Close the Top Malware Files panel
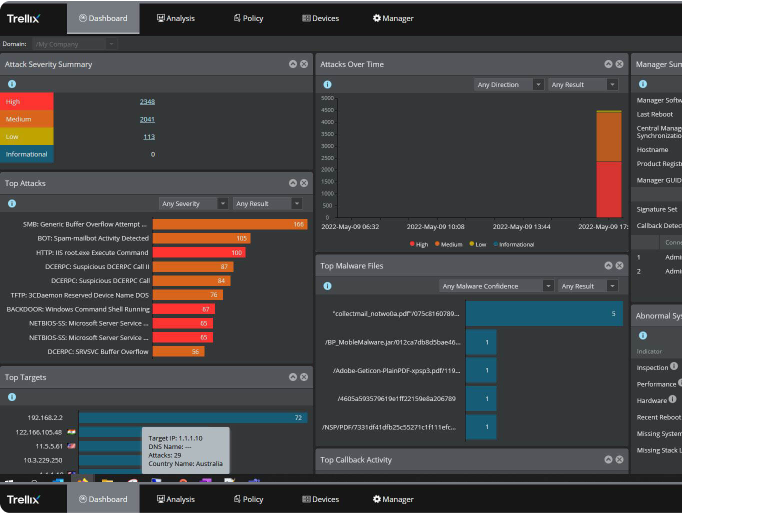768x513 pixels. pos(620,265)
